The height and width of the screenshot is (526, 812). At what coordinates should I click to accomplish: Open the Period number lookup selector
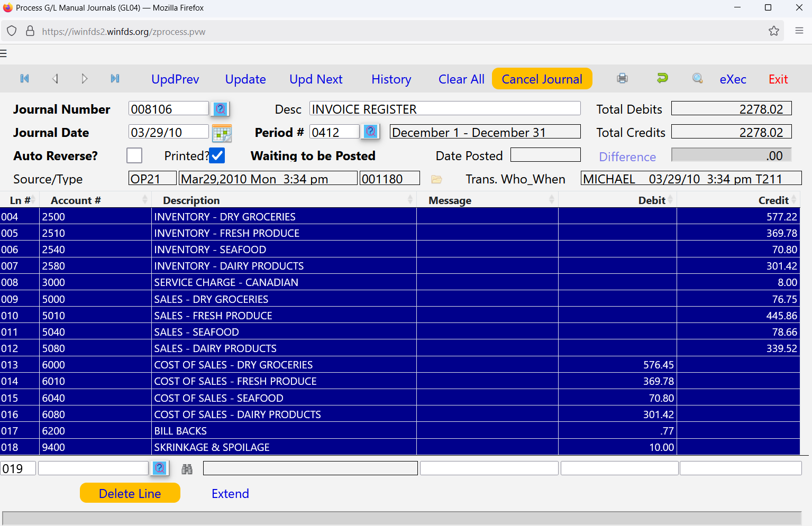coord(370,131)
